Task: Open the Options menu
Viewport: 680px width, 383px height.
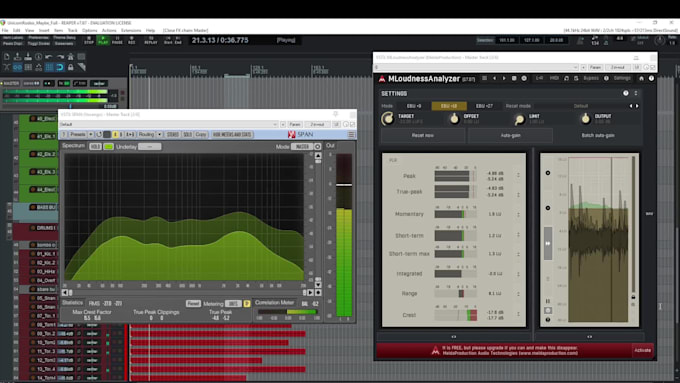Action: coord(89,31)
